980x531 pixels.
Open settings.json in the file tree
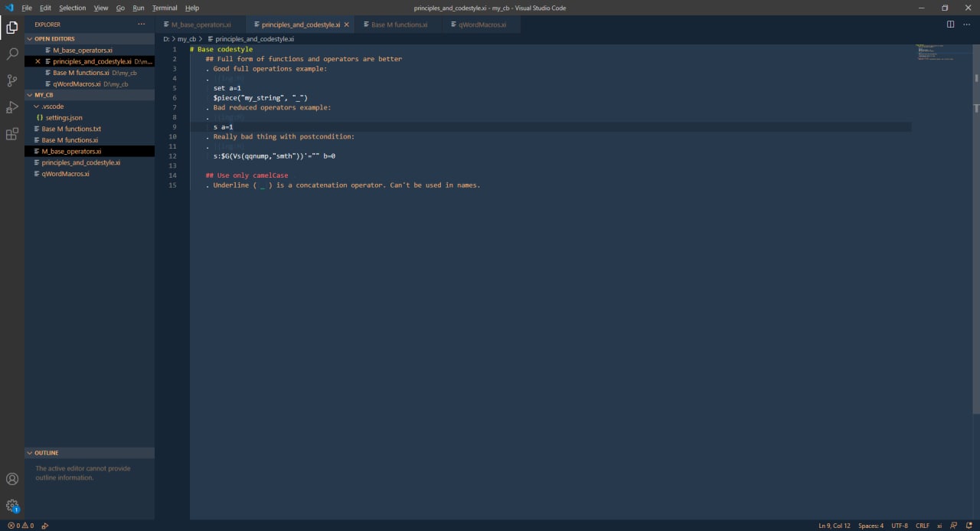coord(90,118)
